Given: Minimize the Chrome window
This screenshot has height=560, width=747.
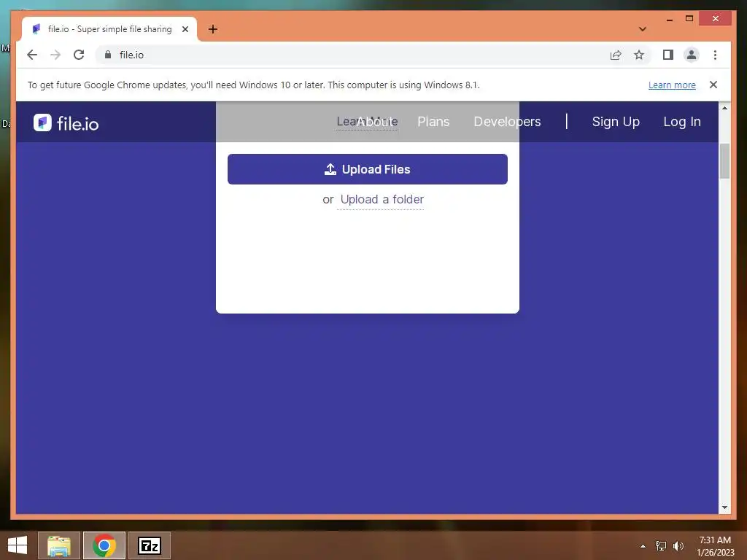Looking at the screenshot, I should (x=670, y=18).
